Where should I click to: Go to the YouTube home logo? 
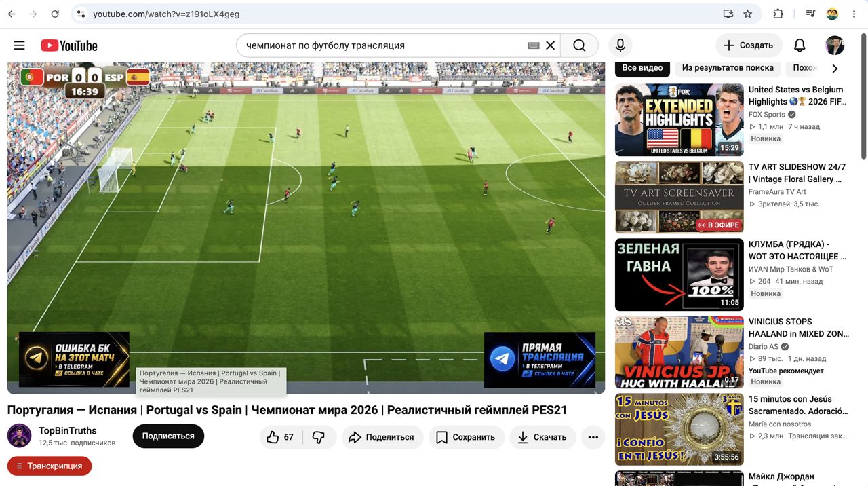point(69,45)
